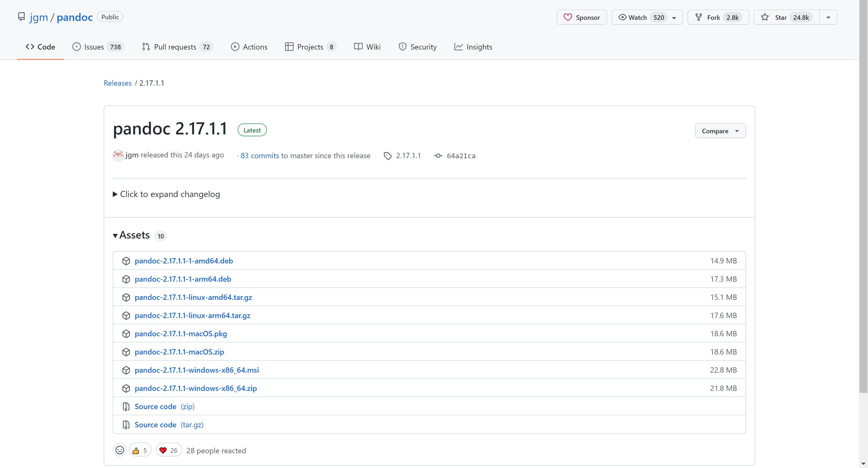This screenshot has height=468, width=868.
Task: Click package icon for amd64.deb asset
Action: [126, 261]
